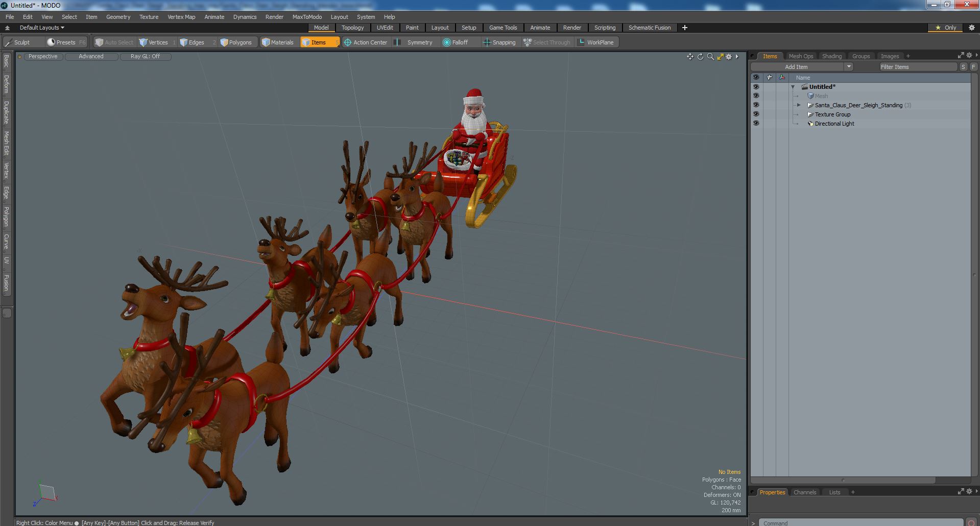
Task: Open the MaxToModo menu
Action: click(x=307, y=17)
